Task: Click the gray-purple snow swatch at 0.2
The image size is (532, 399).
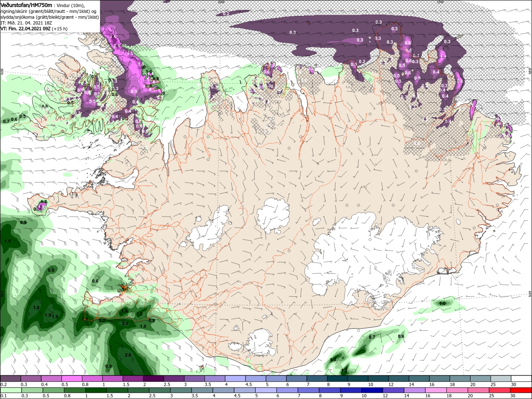Action: 10,379
